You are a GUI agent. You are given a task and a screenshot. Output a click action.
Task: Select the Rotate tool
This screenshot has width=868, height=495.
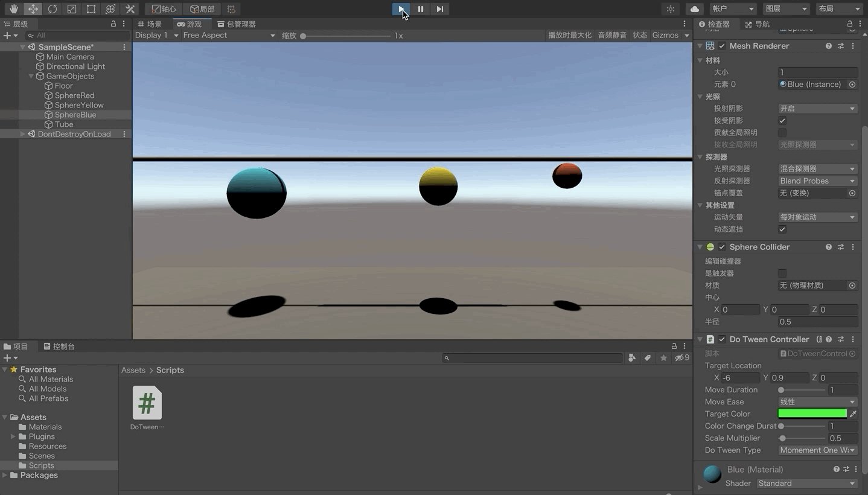point(53,9)
